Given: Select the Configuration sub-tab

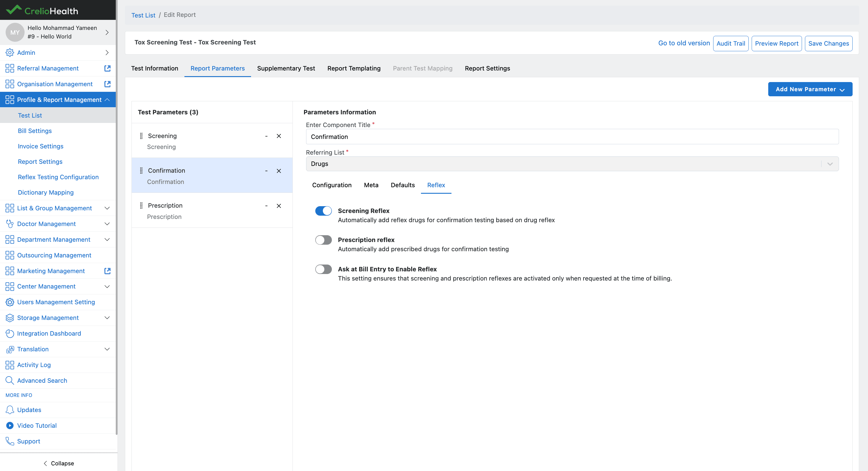Looking at the screenshot, I should [x=332, y=185].
